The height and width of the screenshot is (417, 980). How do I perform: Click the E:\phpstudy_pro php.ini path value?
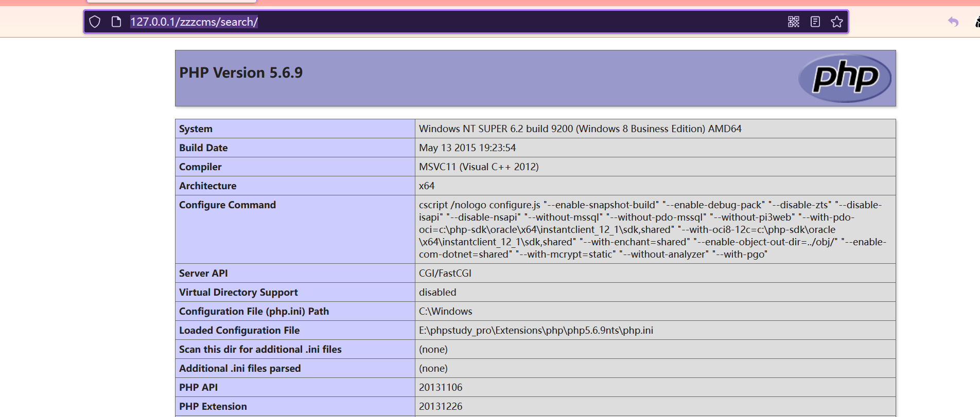536,330
